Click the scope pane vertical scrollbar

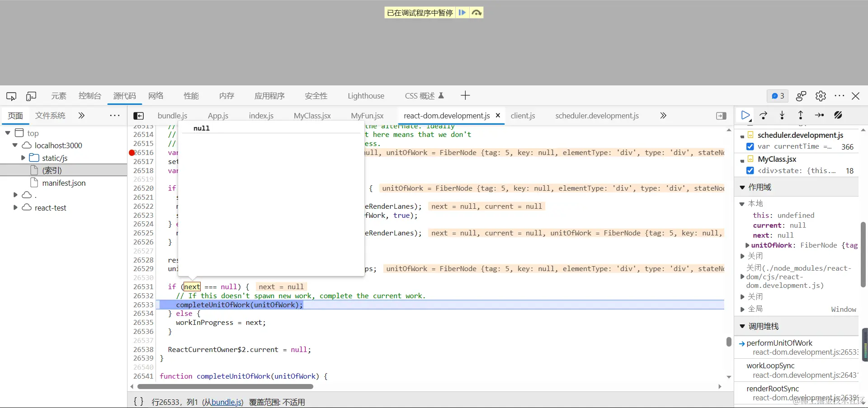coord(863,254)
